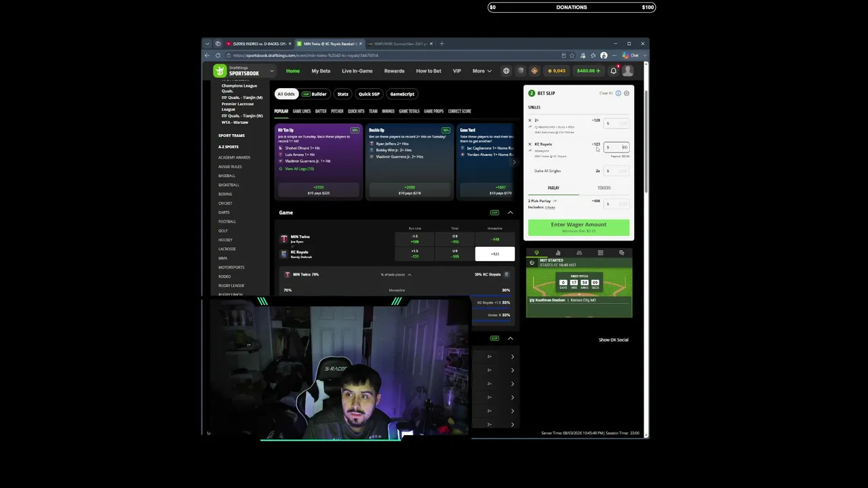
Task: Collapse the Game section chevron
Action: (511, 213)
